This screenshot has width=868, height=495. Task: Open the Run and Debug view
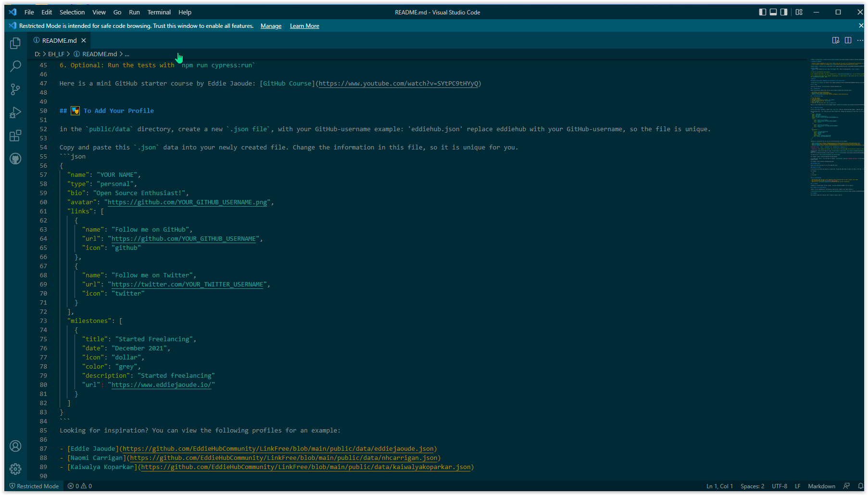click(x=15, y=112)
